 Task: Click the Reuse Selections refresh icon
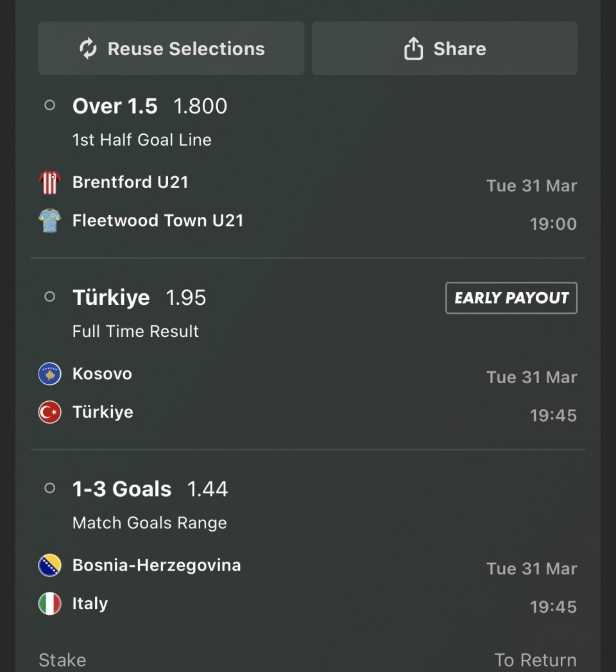point(88,49)
